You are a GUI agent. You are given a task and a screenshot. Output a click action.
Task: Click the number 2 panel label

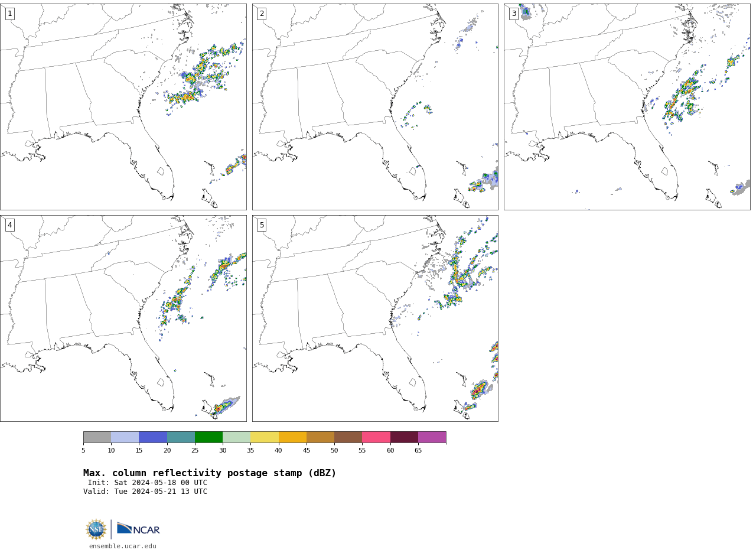click(262, 14)
